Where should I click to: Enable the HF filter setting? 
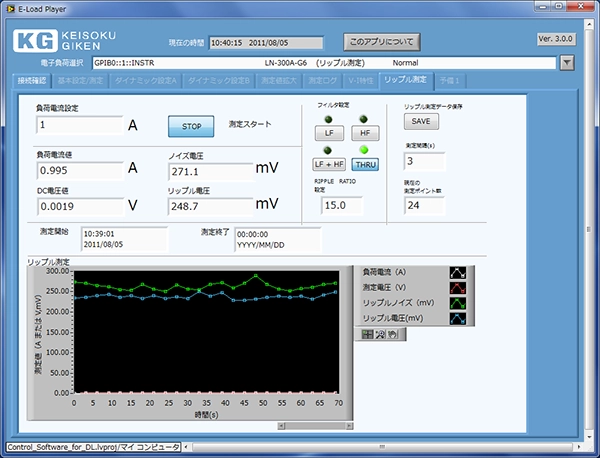(x=364, y=133)
